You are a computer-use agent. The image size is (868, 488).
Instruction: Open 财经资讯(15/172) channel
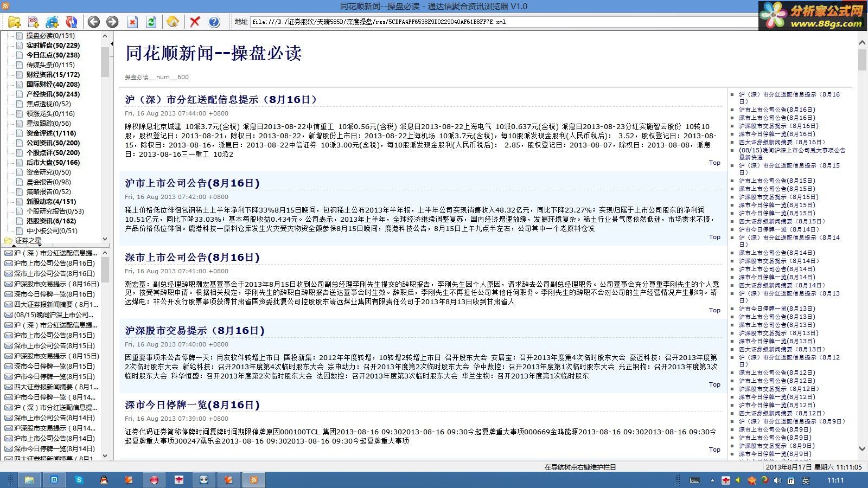(53, 75)
